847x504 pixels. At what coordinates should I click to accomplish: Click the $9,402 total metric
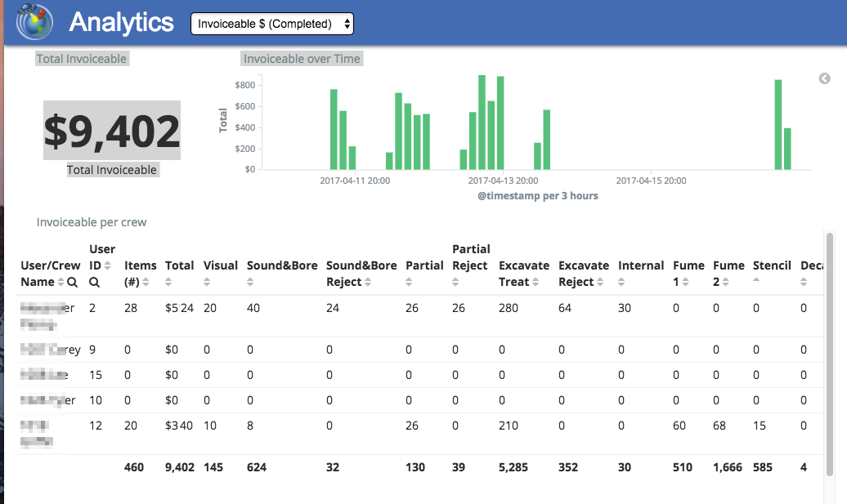point(112,131)
